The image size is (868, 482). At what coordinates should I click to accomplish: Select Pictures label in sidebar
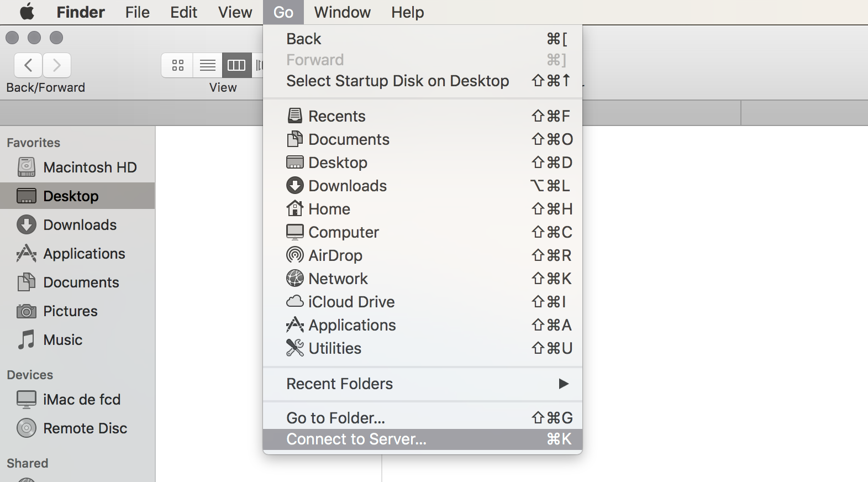coord(70,311)
